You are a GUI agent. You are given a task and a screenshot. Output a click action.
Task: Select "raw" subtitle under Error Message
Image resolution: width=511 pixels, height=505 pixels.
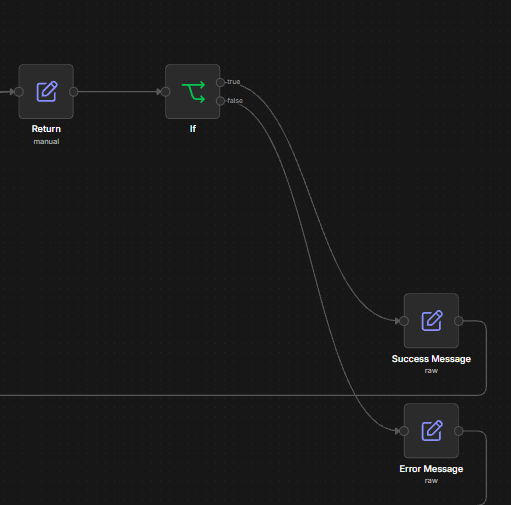(431, 481)
